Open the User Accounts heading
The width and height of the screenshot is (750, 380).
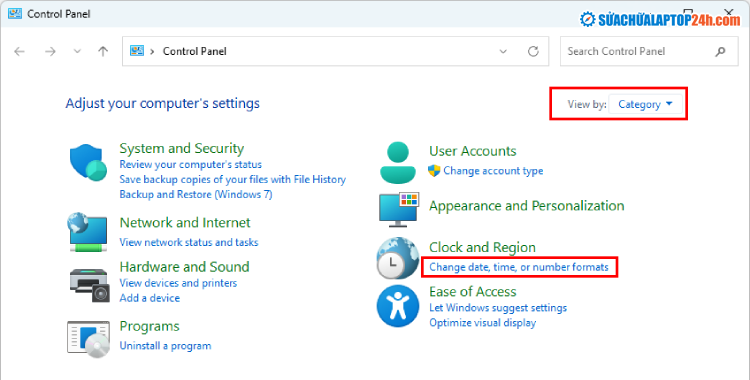click(x=473, y=151)
